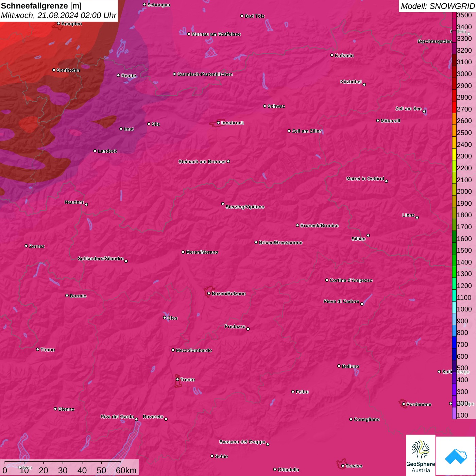Click the blue mountain logo in the corner

[x=456, y=456]
